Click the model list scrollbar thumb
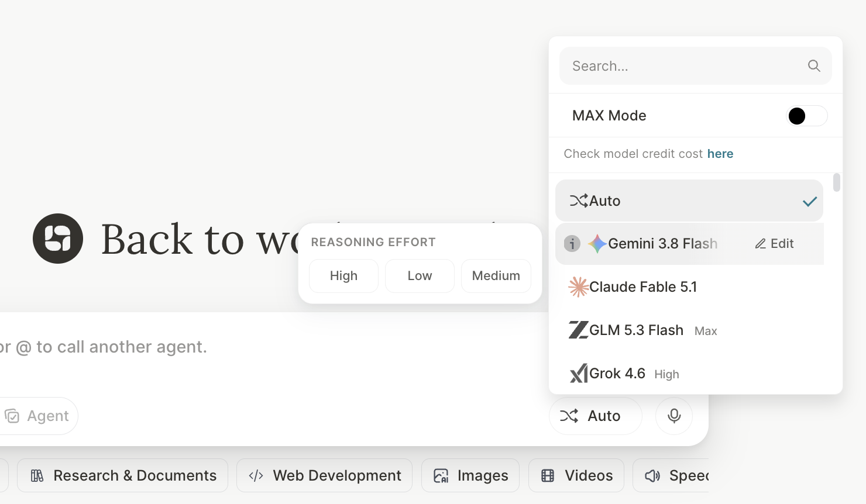866x504 pixels. (837, 182)
